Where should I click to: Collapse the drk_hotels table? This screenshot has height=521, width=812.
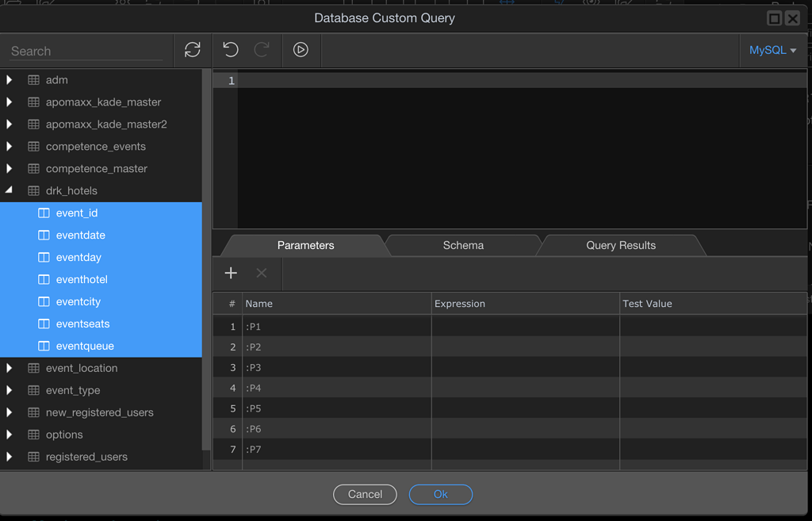(x=9, y=190)
